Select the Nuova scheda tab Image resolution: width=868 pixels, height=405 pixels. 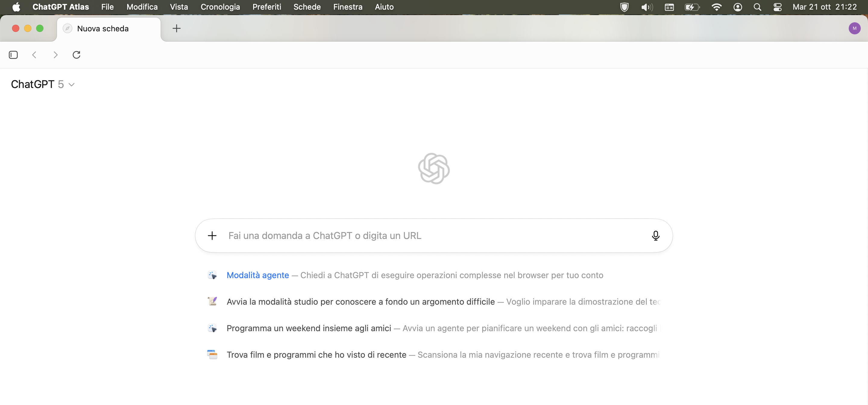(103, 29)
